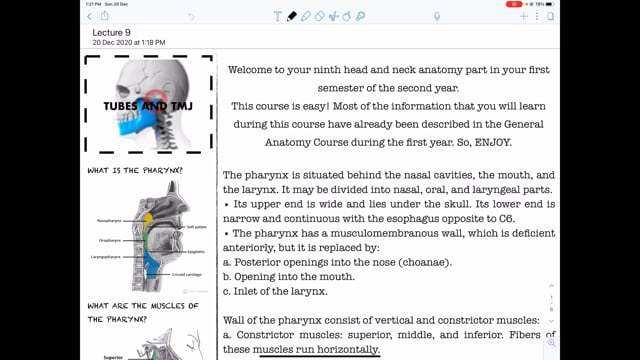640x360 pixels.
Task: Tap the Epiglottis label in diagram
Action: coord(196,252)
